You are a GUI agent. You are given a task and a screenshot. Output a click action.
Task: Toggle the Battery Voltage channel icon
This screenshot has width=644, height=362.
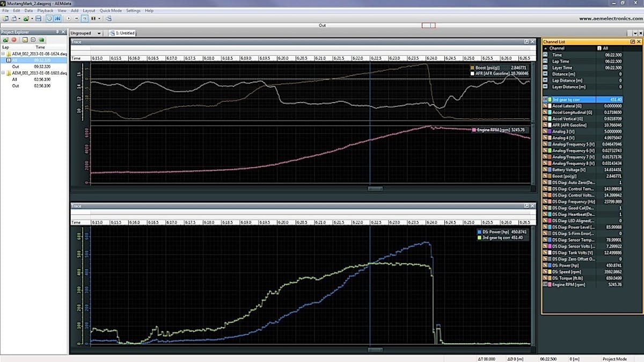point(546,169)
